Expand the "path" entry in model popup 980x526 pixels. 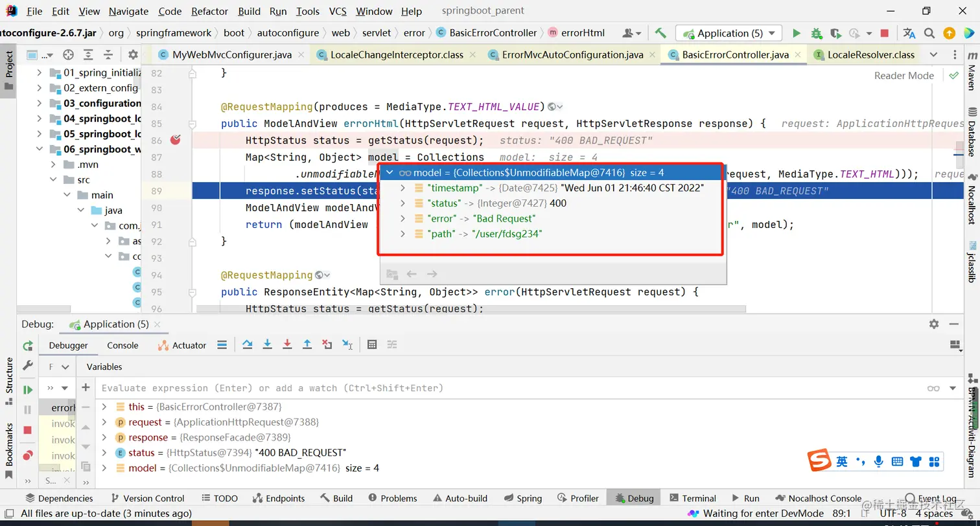coord(403,234)
